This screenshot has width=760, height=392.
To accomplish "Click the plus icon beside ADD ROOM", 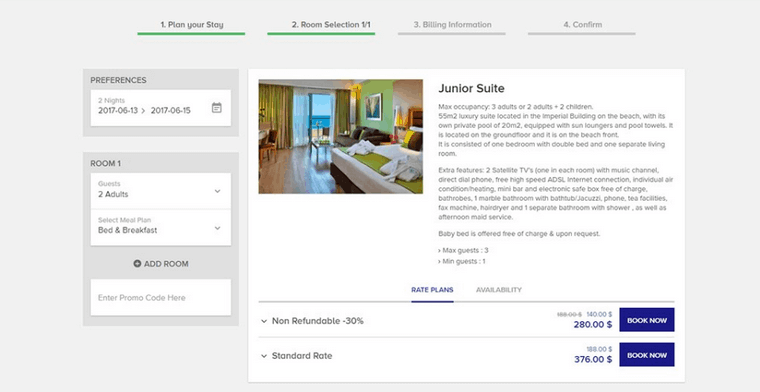I will (137, 264).
